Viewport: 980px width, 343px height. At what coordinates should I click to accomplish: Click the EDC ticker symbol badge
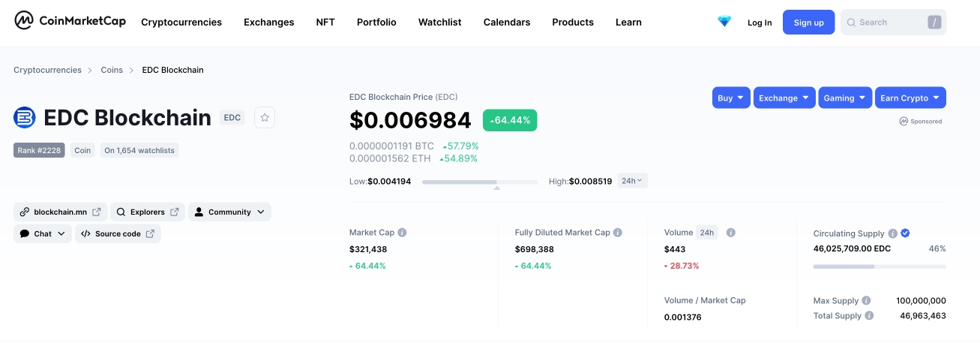[x=232, y=118]
